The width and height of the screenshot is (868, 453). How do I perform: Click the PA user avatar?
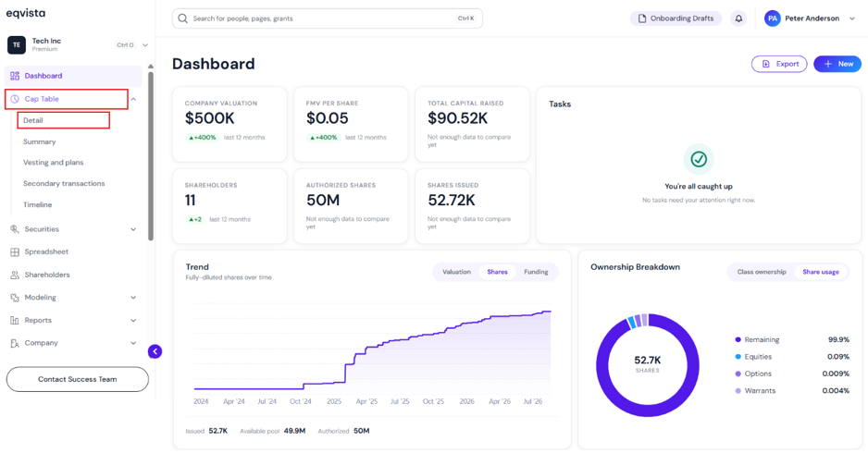[x=773, y=18]
